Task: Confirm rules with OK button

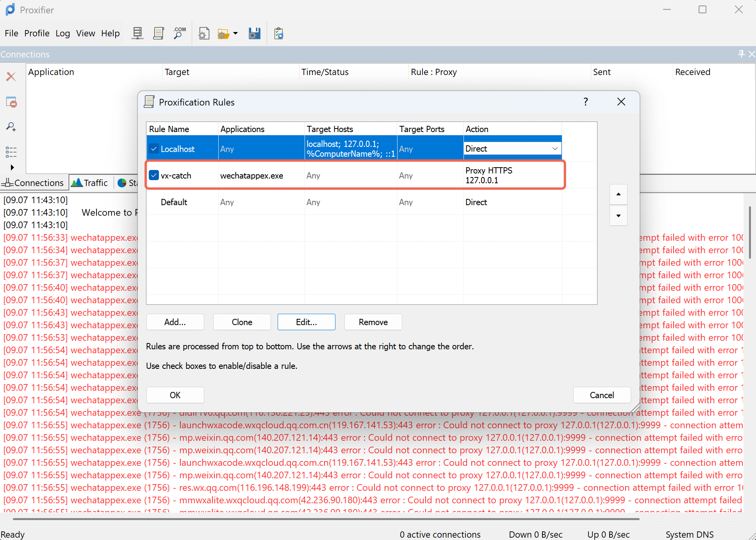Action: tap(175, 395)
